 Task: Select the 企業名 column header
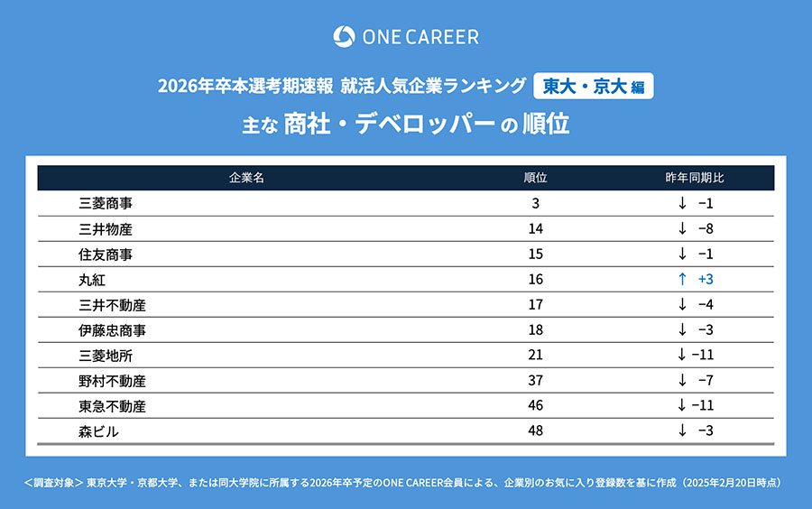click(x=245, y=178)
